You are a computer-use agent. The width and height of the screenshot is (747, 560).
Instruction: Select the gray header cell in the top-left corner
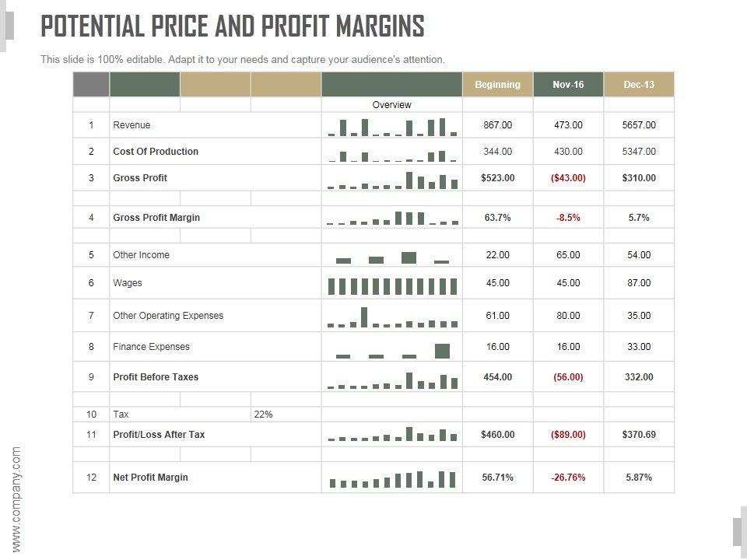click(x=91, y=85)
